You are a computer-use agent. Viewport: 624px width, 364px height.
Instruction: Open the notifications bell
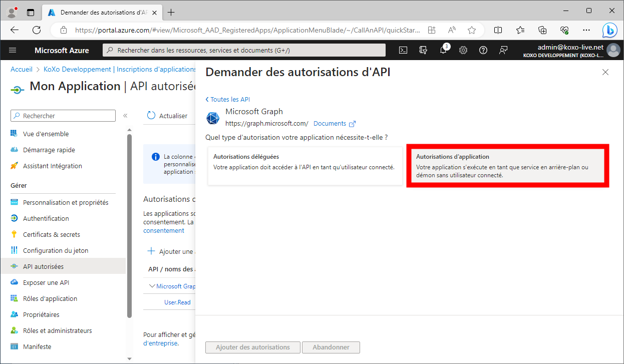pyautogui.click(x=443, y=50)
